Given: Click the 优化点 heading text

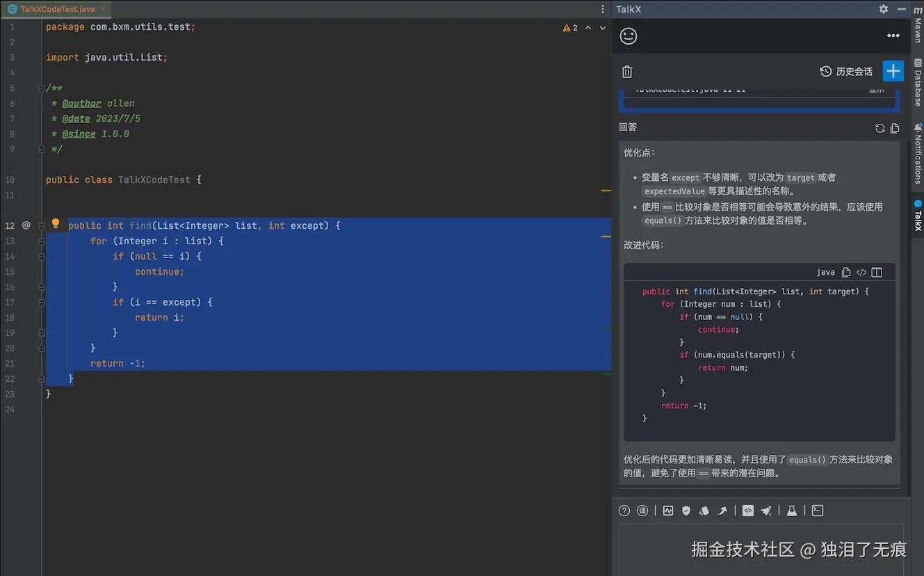Looking at the screenshot, I should 639,152.
